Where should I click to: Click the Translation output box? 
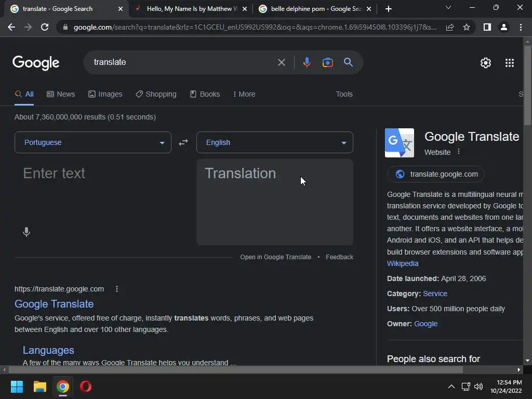coord(275,202)
